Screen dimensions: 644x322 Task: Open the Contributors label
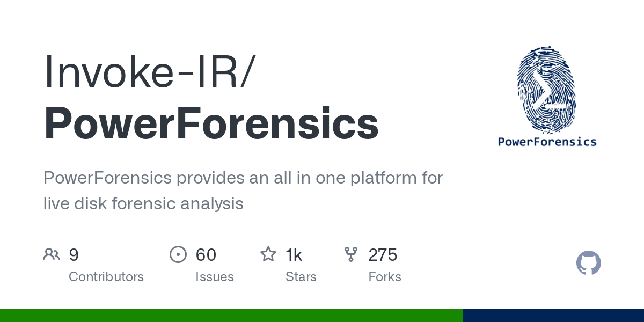[106, 277]
